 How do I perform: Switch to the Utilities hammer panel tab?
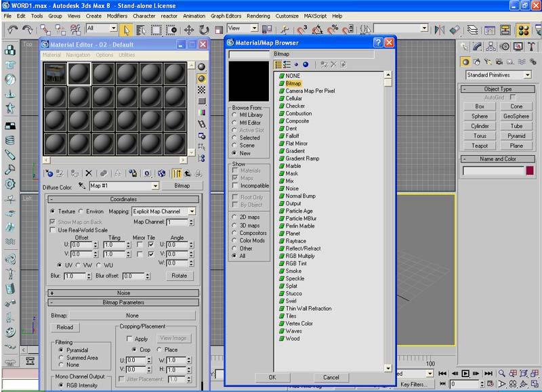point(532,46)
